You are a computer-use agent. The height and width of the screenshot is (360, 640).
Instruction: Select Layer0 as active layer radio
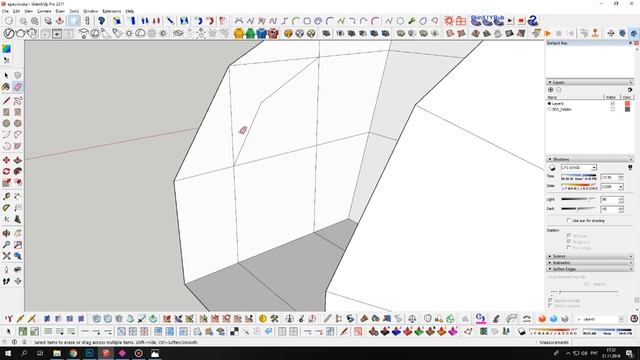coord(549,104)
